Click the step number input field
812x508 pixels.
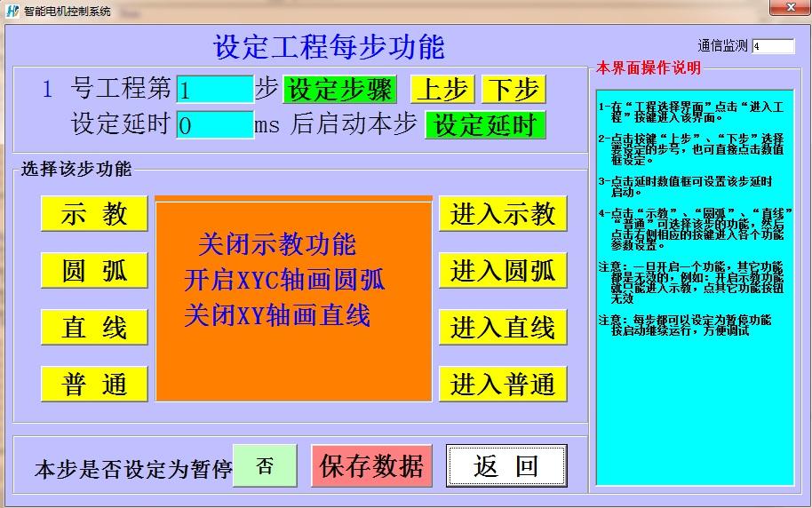215,90
